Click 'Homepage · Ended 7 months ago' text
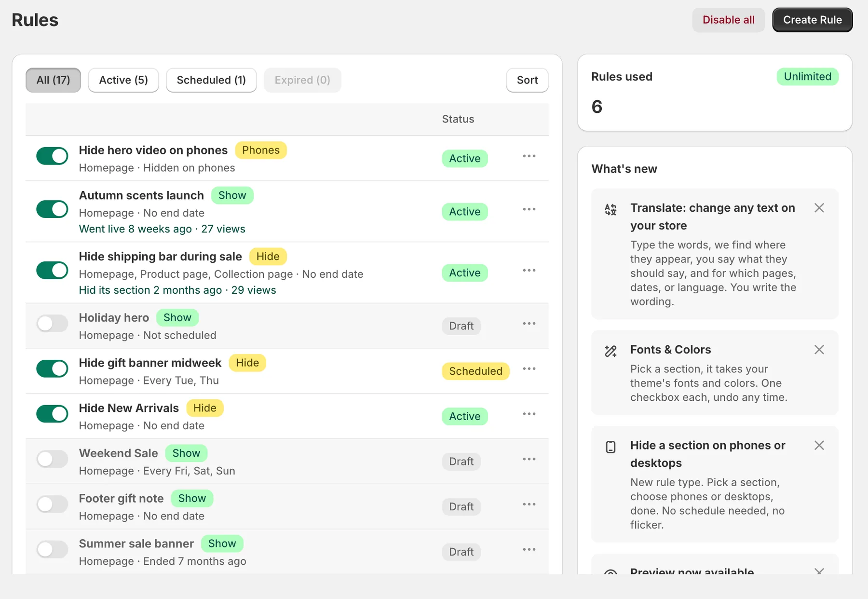The height and width of the screenshot is (599, 868). 163,561
